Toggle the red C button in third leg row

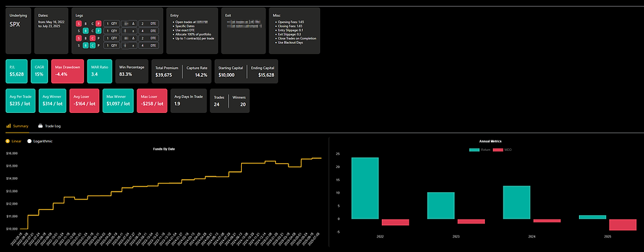coord(93,38)
